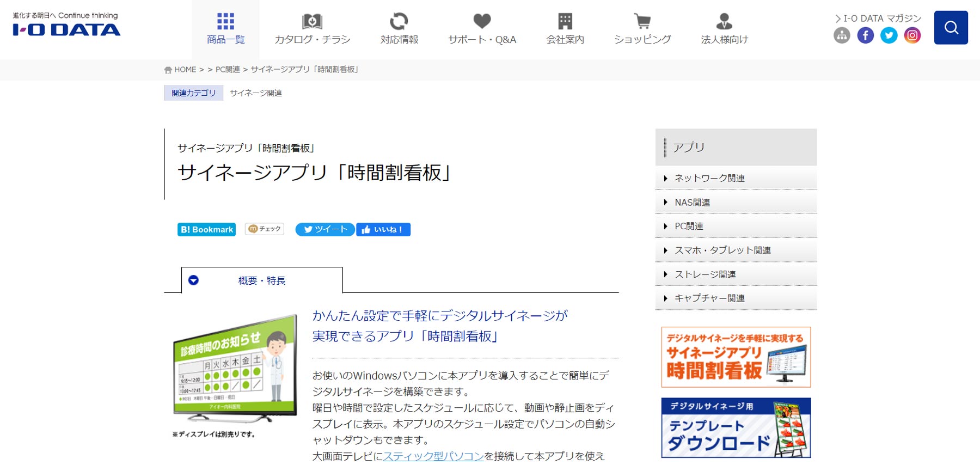Open the 商品一覧 grid icon menu

[x=225, y=29]
